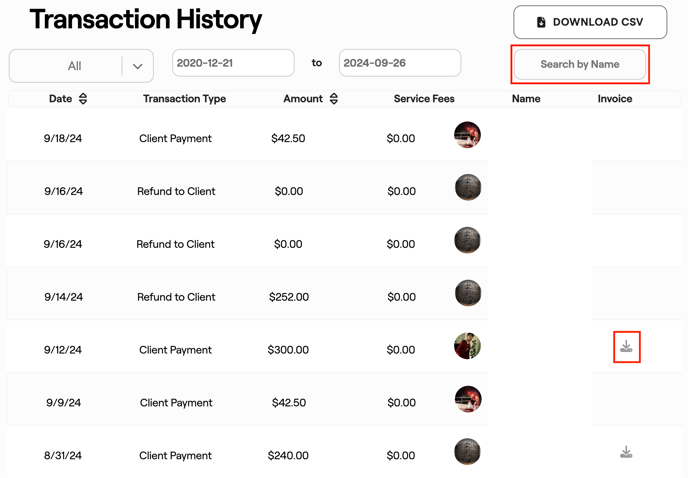688x478 pixels.
Task: Focus the Search by Name field
Action: (x=580, y=64)
